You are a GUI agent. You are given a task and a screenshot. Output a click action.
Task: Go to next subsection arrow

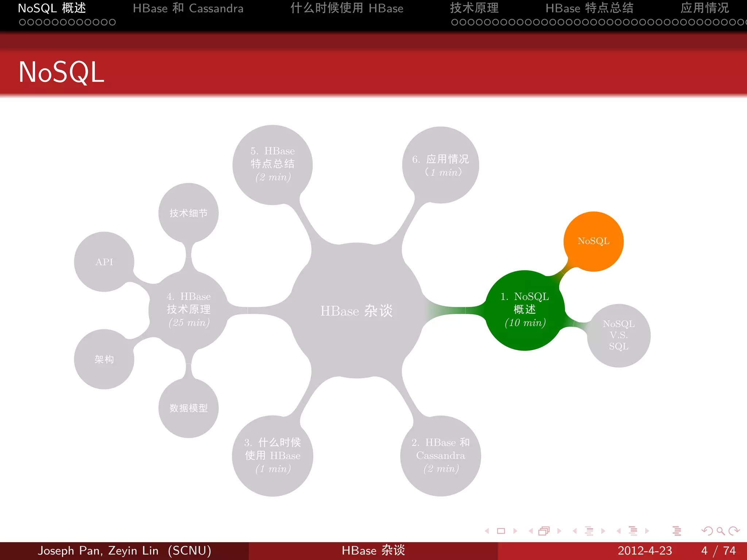pyautogui.click(x=603, y=531)
